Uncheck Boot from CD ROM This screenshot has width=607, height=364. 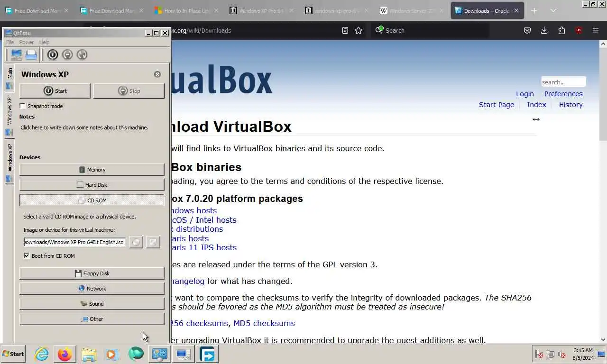[27, 256]
